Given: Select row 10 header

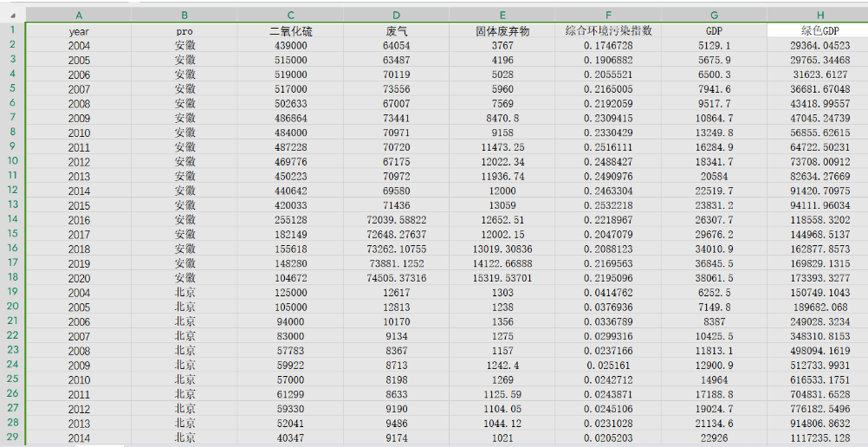Looking at the screenshot, I should [13, 160].
